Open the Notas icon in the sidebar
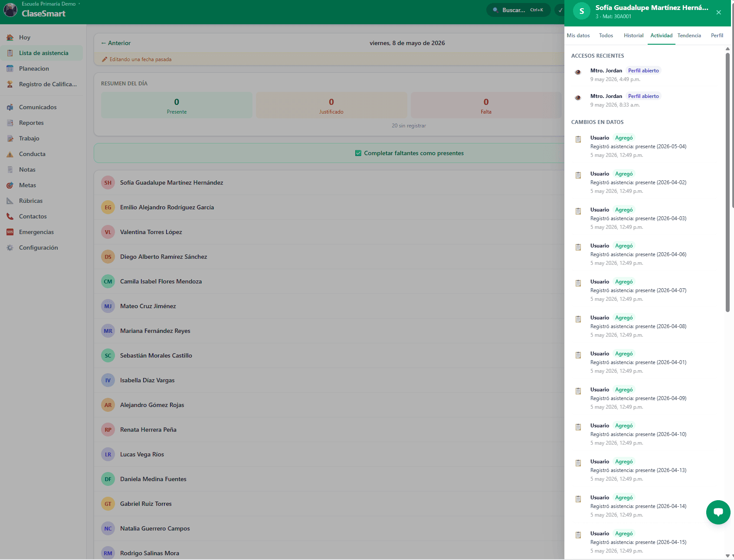This screenshot has width=734, height=560. pyautogui.click(x=10, y=169)
